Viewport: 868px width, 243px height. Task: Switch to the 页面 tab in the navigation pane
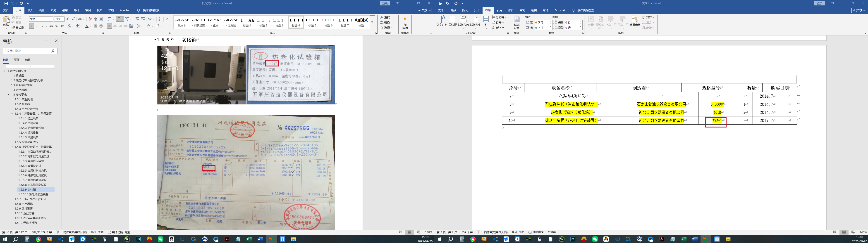tap(17, 60)
